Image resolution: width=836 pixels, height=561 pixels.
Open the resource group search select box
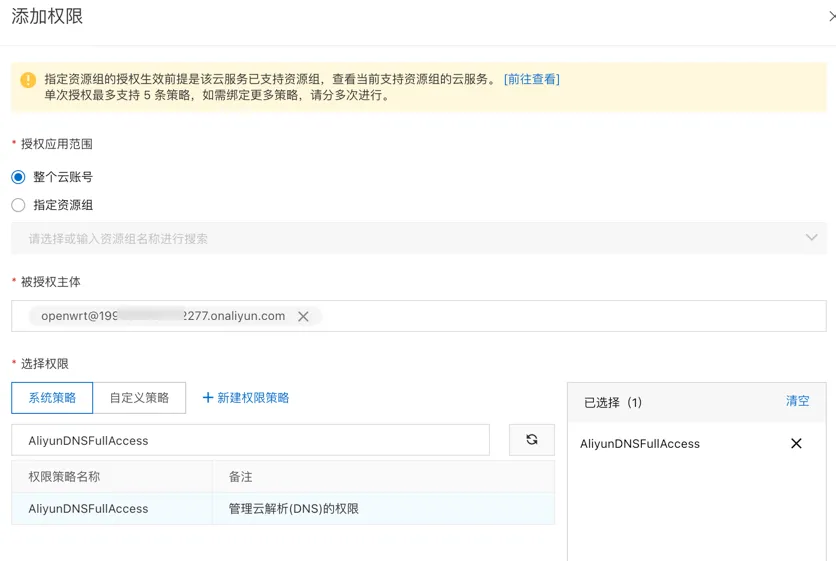[419, 238]
